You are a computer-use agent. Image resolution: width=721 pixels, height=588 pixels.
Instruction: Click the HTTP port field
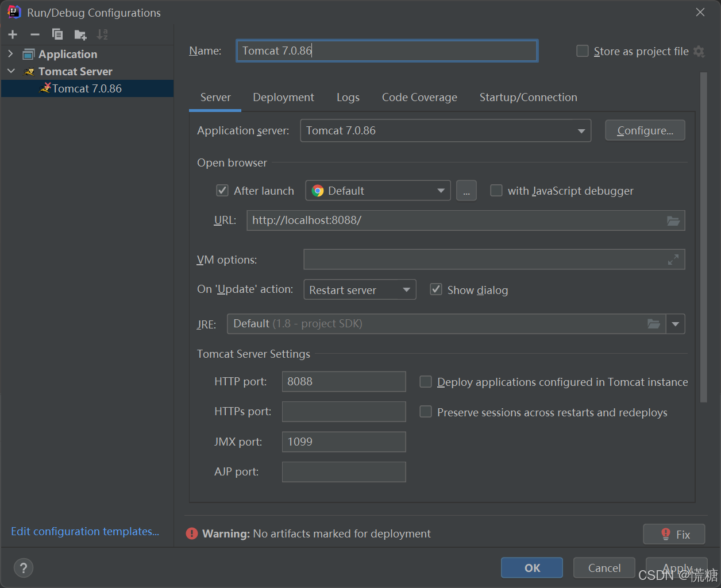point(344,381)
